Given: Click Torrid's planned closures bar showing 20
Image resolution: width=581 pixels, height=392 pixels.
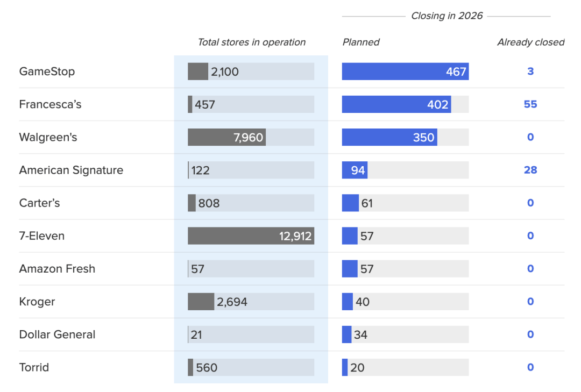Looking at the screenshot, I should (345, 367).
